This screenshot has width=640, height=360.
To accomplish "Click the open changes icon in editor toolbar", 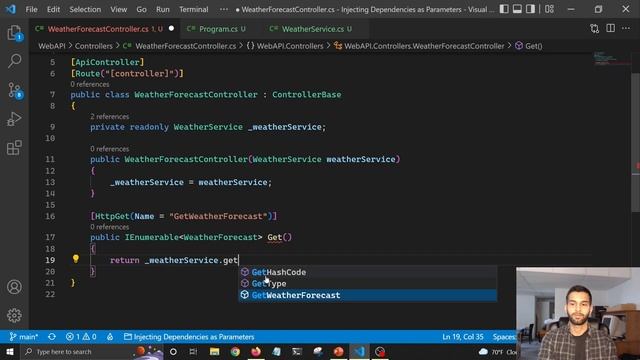I will click(595, 29).
